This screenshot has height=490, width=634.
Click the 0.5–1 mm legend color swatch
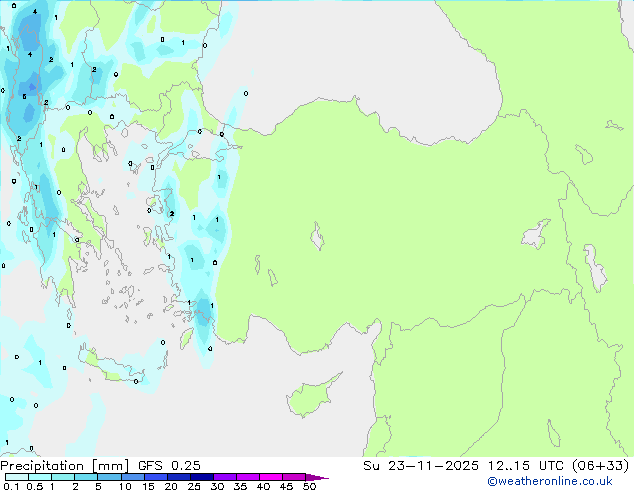(x=40, y=477)
